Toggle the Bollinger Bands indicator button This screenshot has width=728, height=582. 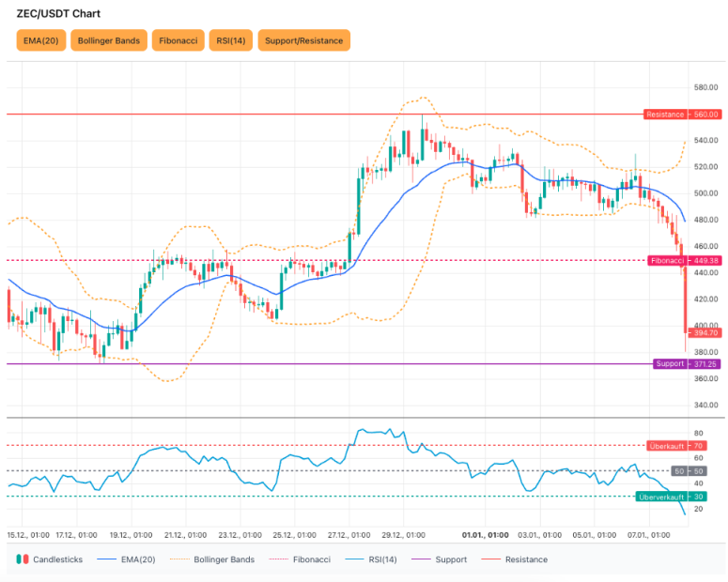[109, 40]
